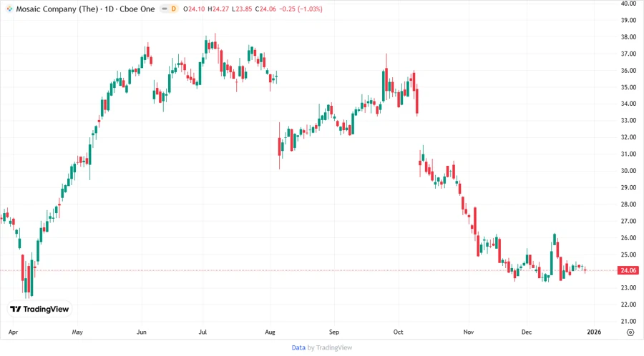Open the Data link below chart
This screenshot has height=356, width=644.
point(298,348)
